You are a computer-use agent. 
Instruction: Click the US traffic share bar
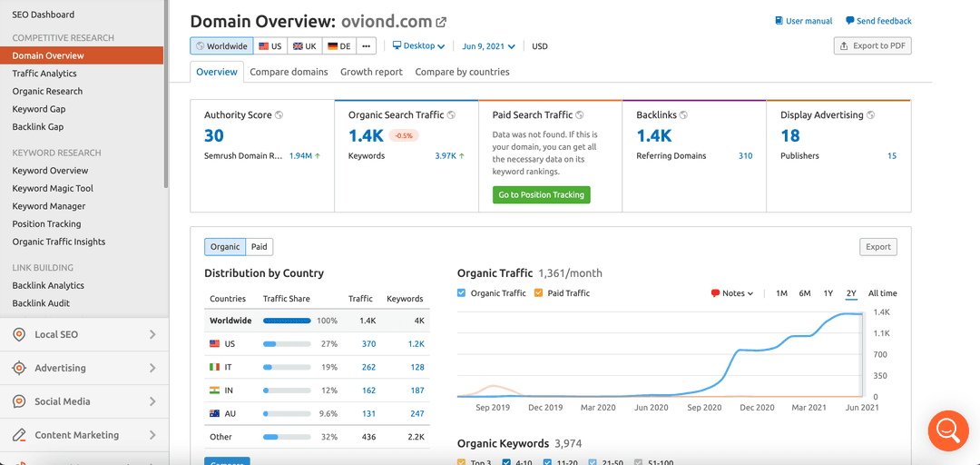pyautogui.click(x=287, y=343)
